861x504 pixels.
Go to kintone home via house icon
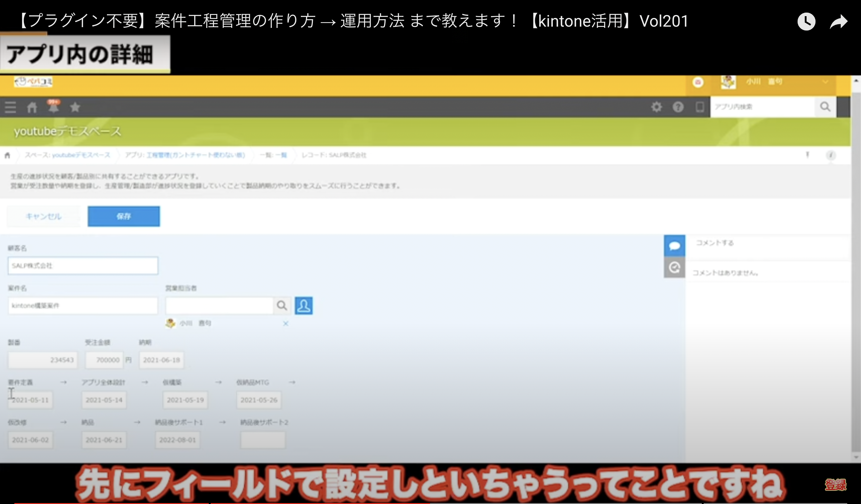[x=32, y=107]
